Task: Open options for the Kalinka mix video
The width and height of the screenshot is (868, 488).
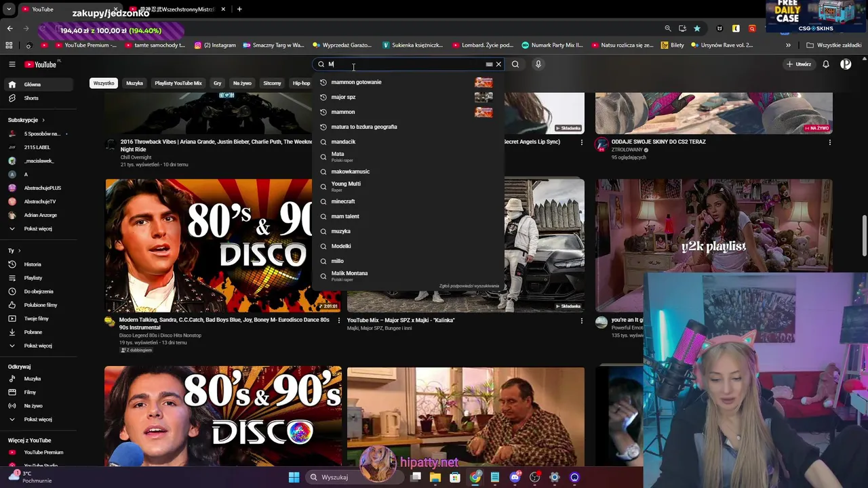Action: [581, 321]
